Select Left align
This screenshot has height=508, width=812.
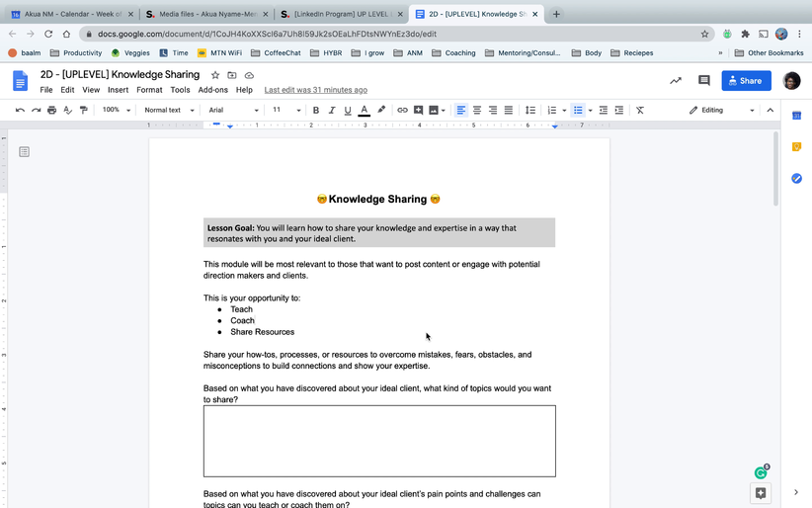(461, 110)
